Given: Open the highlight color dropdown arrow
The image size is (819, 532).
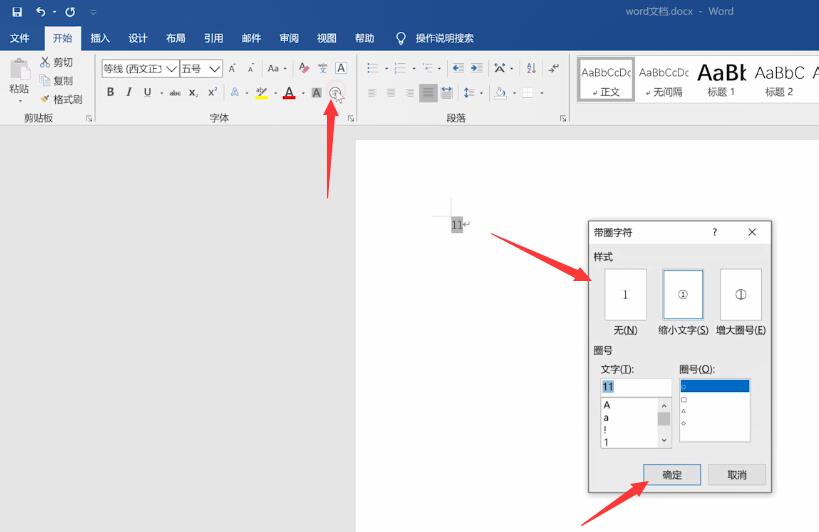Looking at the screenshot, I should [x=275, y=93].
